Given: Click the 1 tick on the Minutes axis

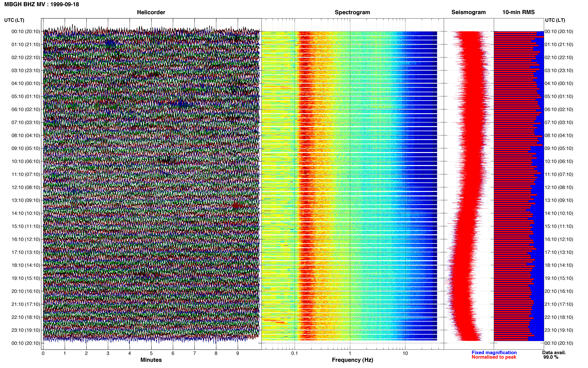Looking at the screenshot, I should coord(65,353).
